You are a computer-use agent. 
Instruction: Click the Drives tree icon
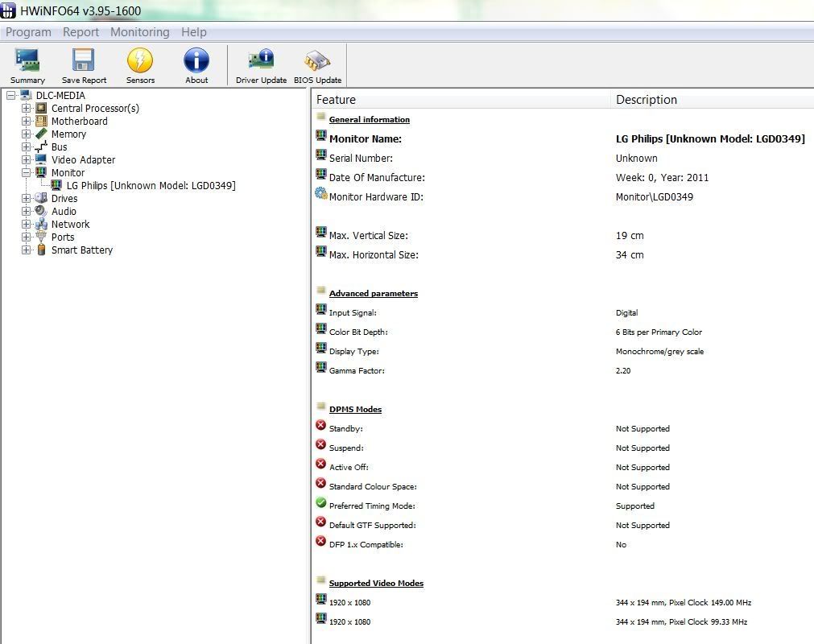(x=42, y=198)
